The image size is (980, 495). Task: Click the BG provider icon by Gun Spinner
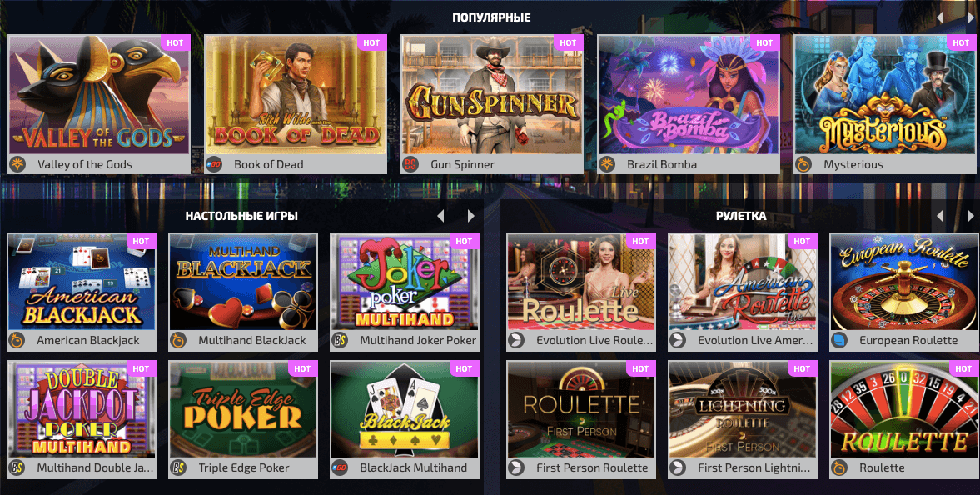410,164
